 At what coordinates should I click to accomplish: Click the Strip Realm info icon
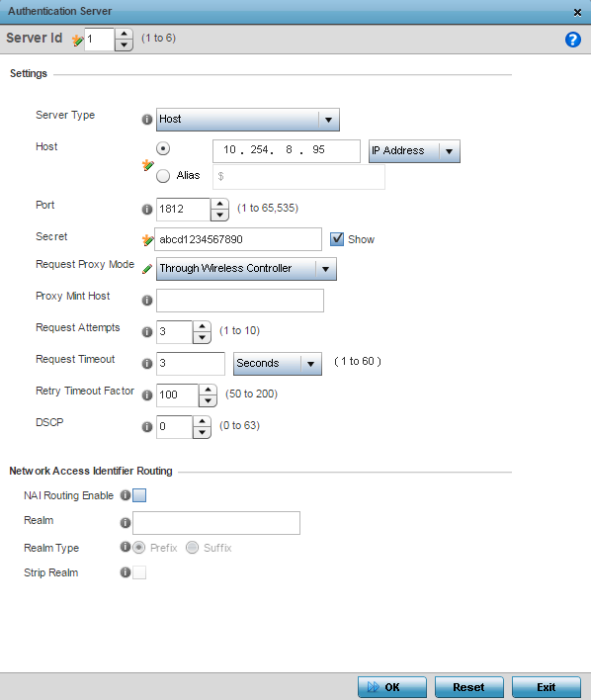(126, 572)
